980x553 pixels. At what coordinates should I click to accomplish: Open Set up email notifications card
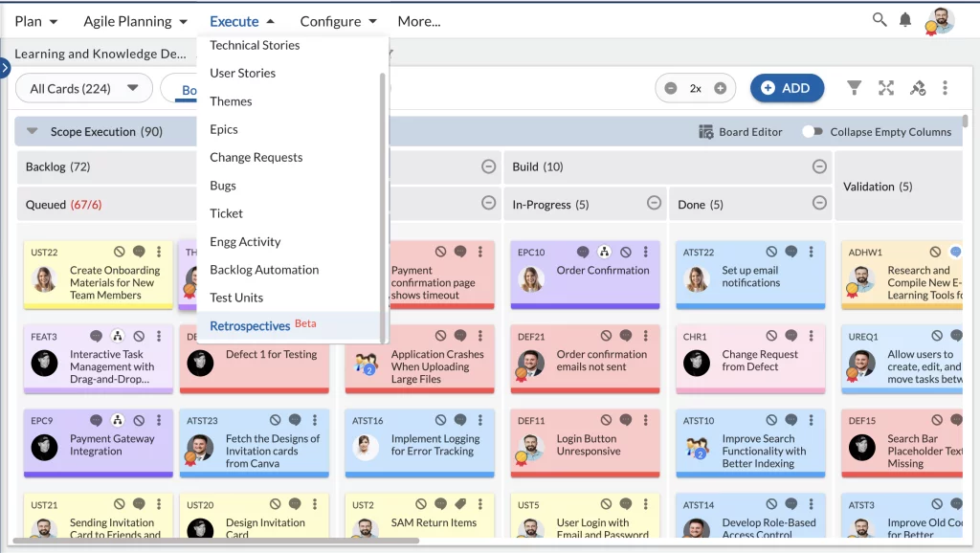(x=750, y=276)
